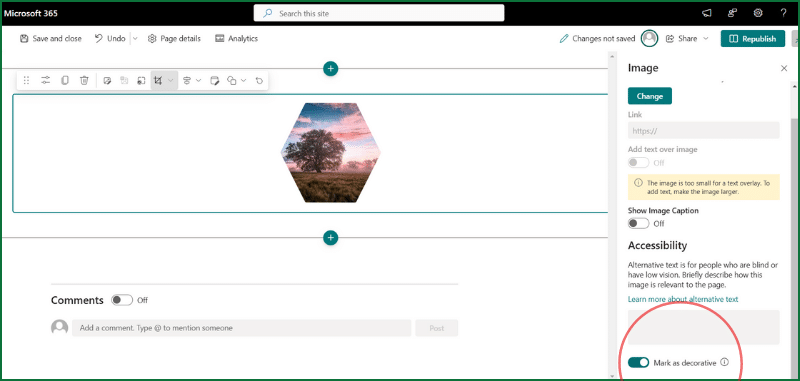This screenshot has width=800, height=381.
Task: Click the account avatar beside Share
Action: [649, 38]
